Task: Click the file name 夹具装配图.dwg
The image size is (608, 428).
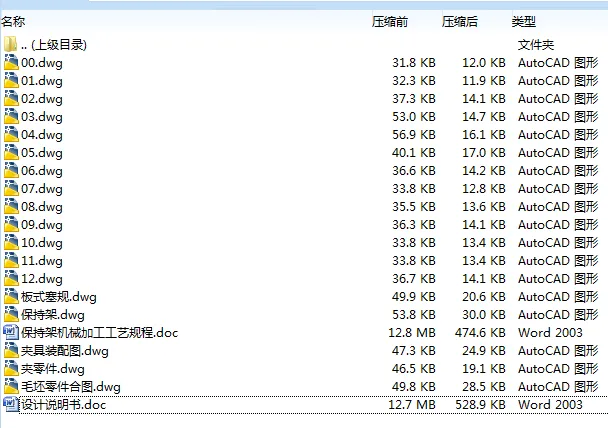Action: click(x=65, y=351)
